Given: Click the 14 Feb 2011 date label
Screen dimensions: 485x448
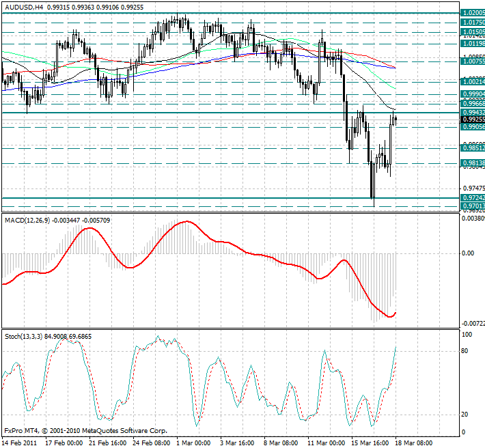Looking at the screenshot, I should [x=19, y=443].
